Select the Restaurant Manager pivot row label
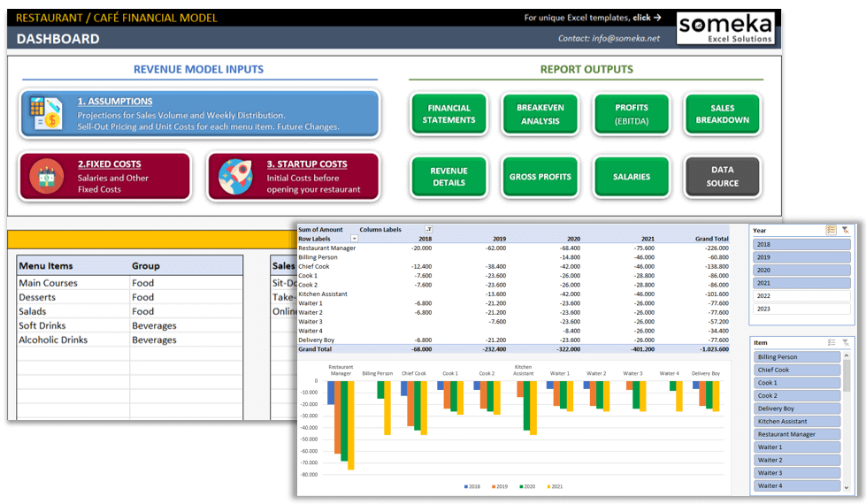 point(327,248)
